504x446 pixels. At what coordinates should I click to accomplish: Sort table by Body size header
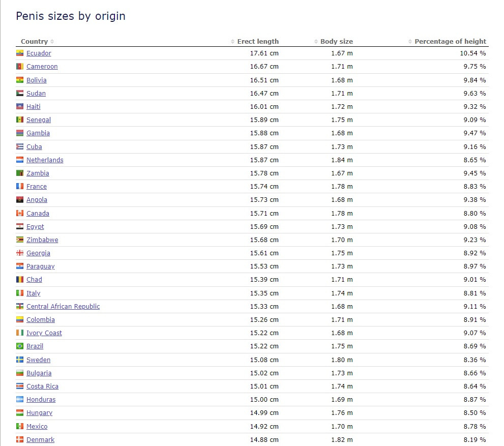pos(336,42)
